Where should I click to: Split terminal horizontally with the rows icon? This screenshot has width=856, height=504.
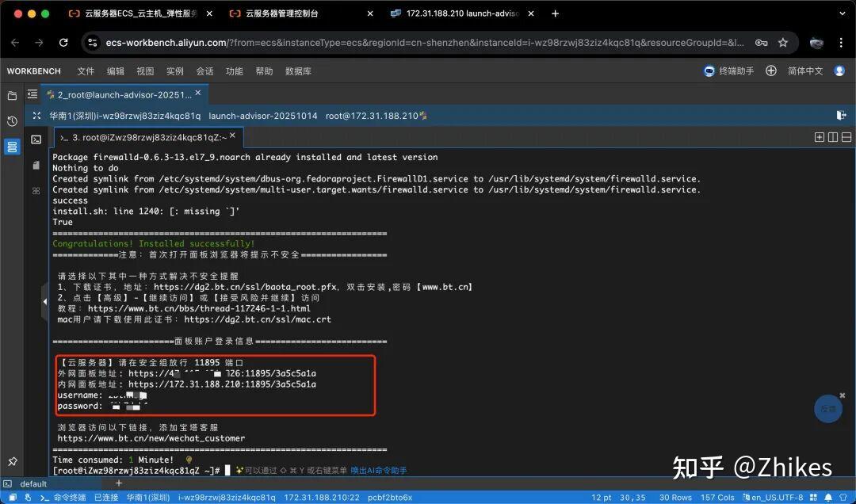pyautogui.click(x=846, y=137)
